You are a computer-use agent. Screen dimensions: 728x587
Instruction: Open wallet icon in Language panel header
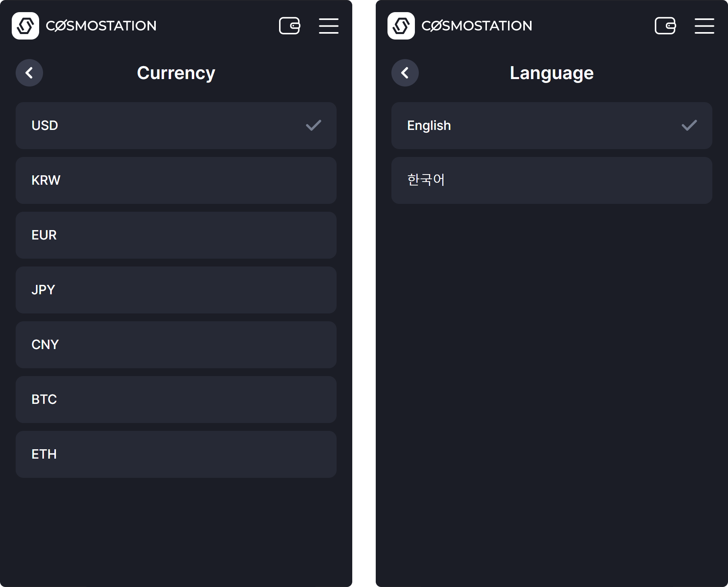(x=665, y=26)
